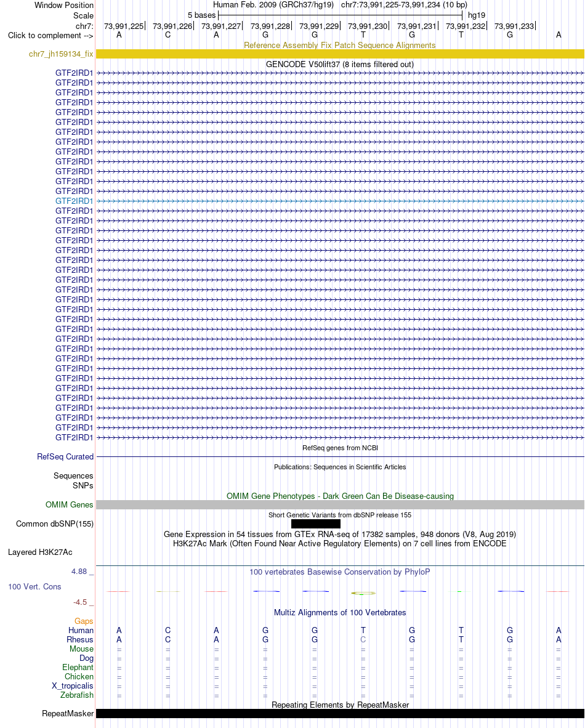Screen dimensions: 585x728
Task: Select the yellow fix patch alignment bar
Action: pos(340,54)
